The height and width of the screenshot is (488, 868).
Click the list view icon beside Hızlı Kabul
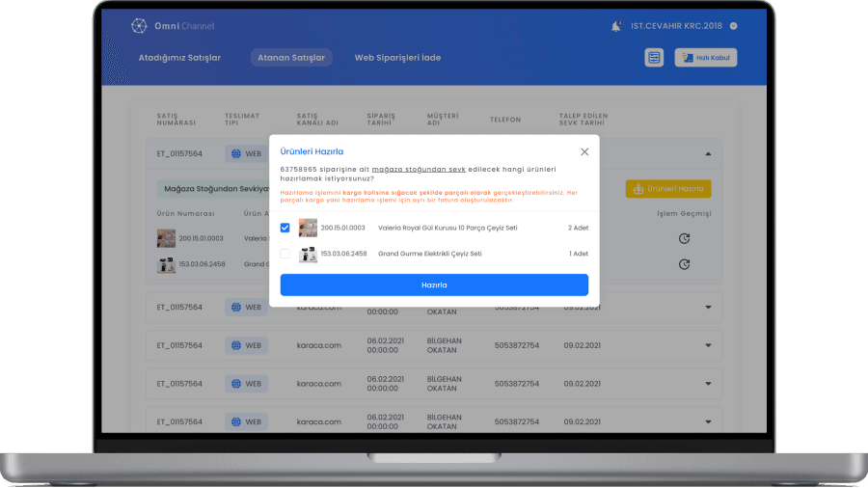pos(654,58)
